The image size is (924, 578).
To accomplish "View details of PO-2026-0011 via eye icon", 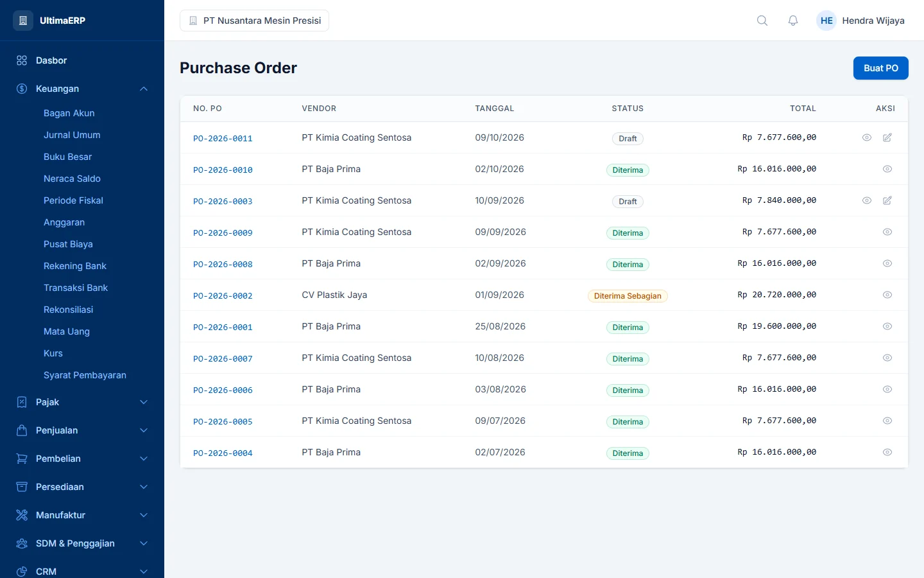I will [x=867, y=137].
